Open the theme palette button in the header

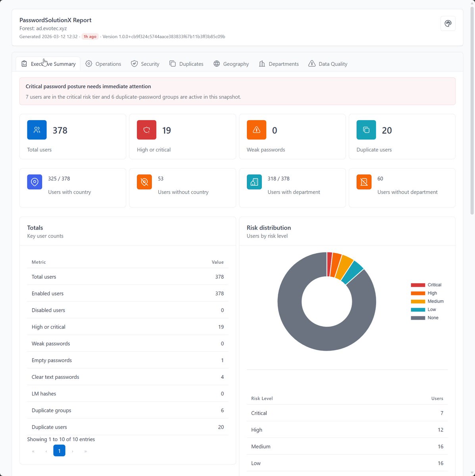coord(448,23)
